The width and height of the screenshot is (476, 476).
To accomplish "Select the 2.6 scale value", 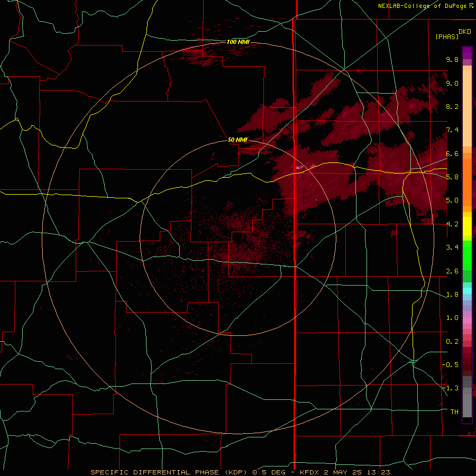I will click(452, 271).
